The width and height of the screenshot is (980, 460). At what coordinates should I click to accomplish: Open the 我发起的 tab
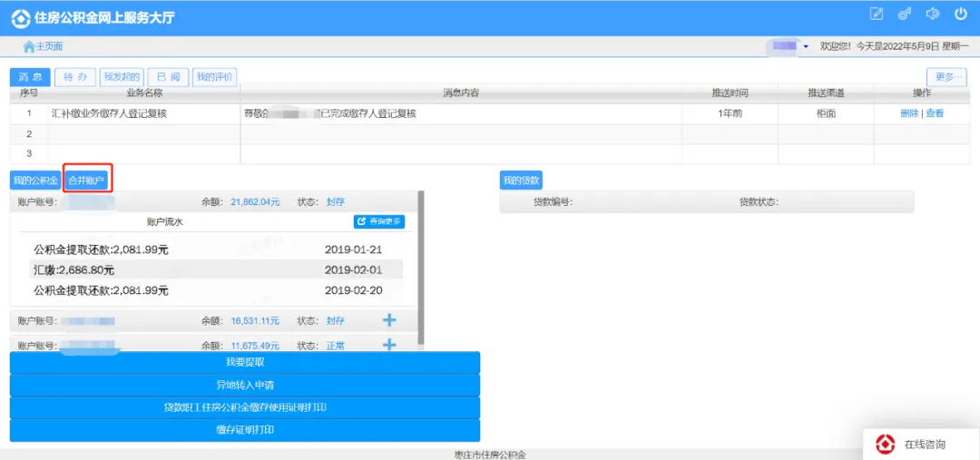click(x=122, y=77)
